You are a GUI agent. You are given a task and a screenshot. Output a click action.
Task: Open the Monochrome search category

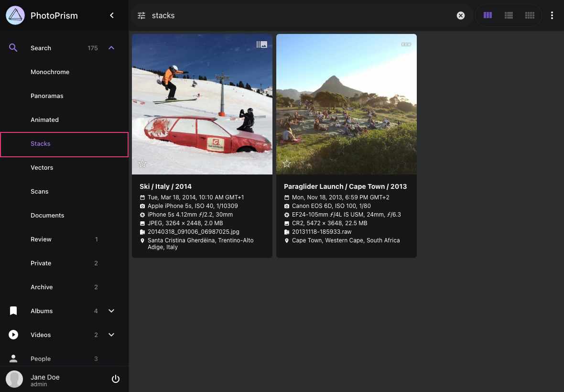[50, 72]
